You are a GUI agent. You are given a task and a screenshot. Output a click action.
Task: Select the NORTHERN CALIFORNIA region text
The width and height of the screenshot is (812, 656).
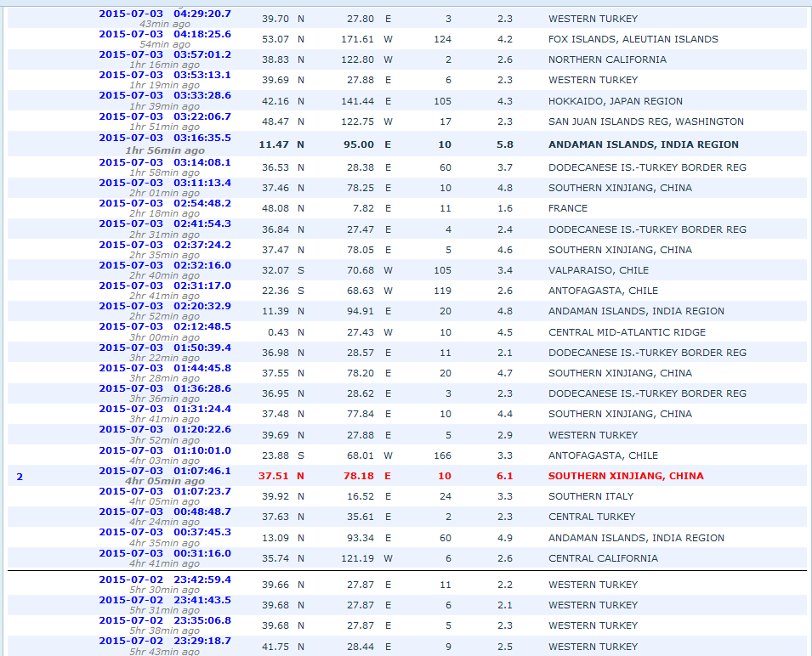pyautogui.click(x=607, y=59)
